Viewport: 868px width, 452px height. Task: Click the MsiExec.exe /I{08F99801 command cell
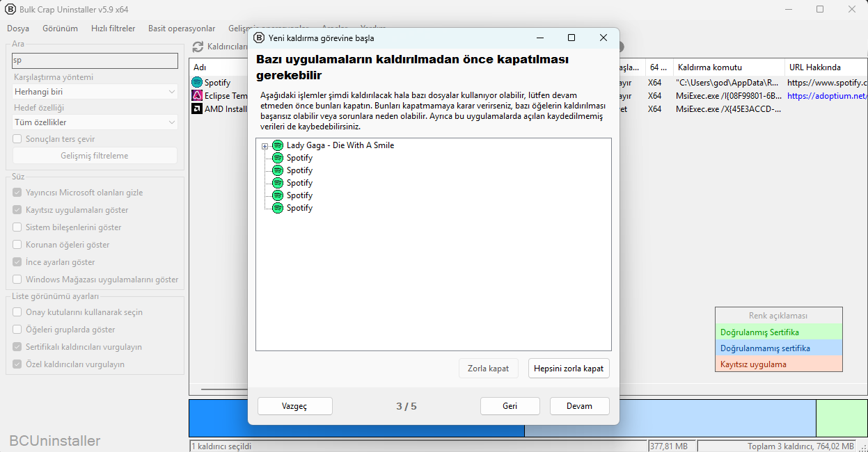coord(727,95)
